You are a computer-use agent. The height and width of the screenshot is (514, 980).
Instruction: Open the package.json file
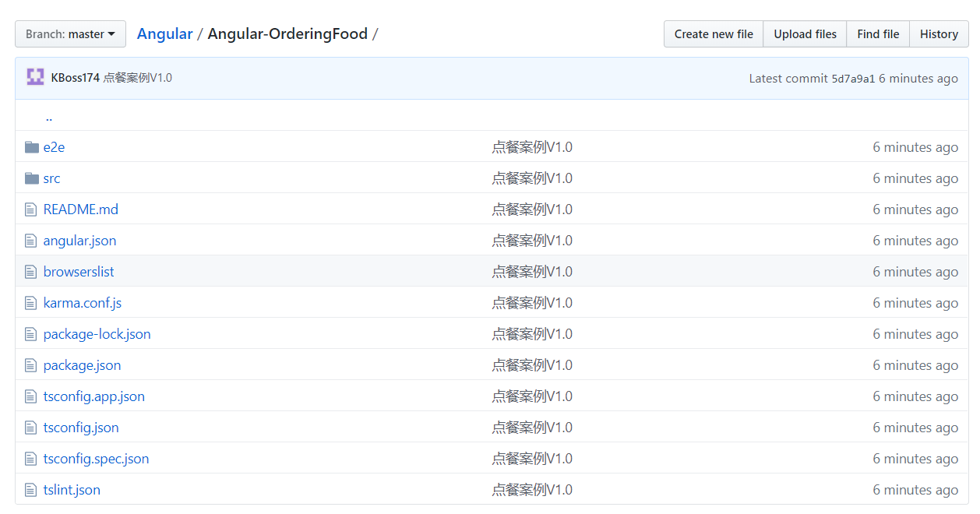coord(83,365)
